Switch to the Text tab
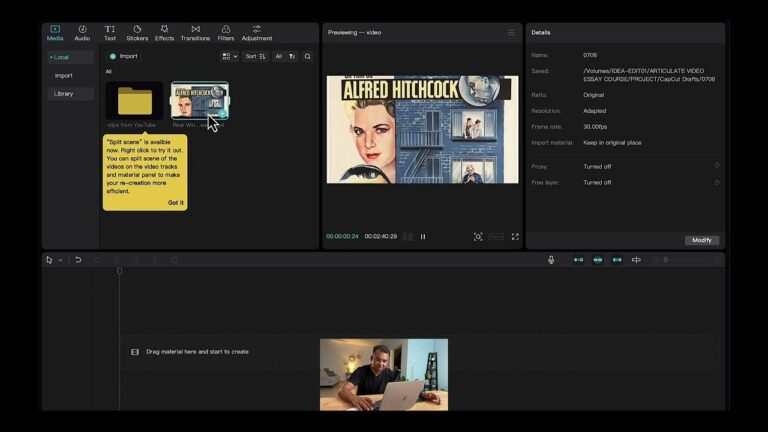The height and width of the screenshot is (432, 768). (110, 33)
